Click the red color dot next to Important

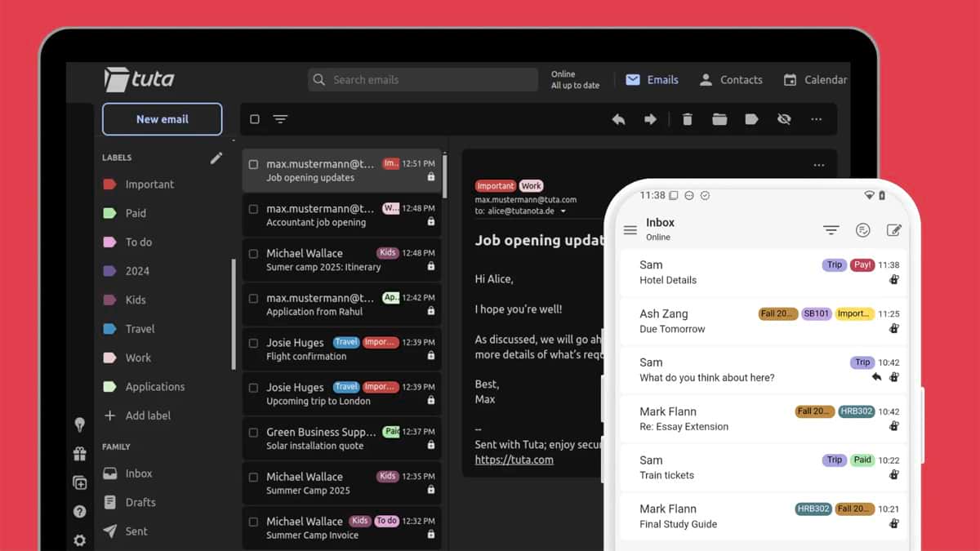coord(108,184)
